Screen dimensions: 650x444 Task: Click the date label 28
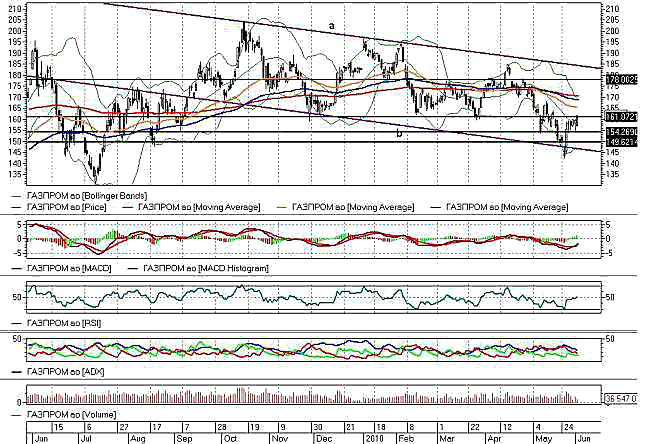click(x=221, y=427)
